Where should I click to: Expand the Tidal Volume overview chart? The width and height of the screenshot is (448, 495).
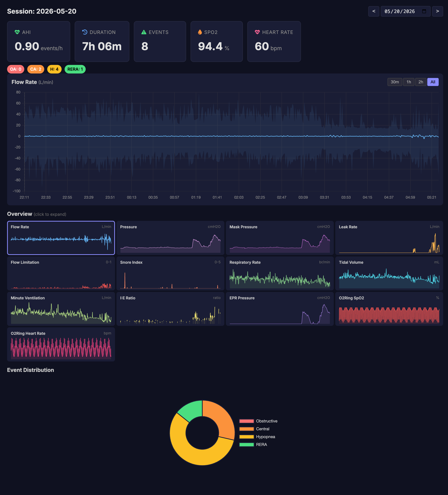[x=389, y=273]
